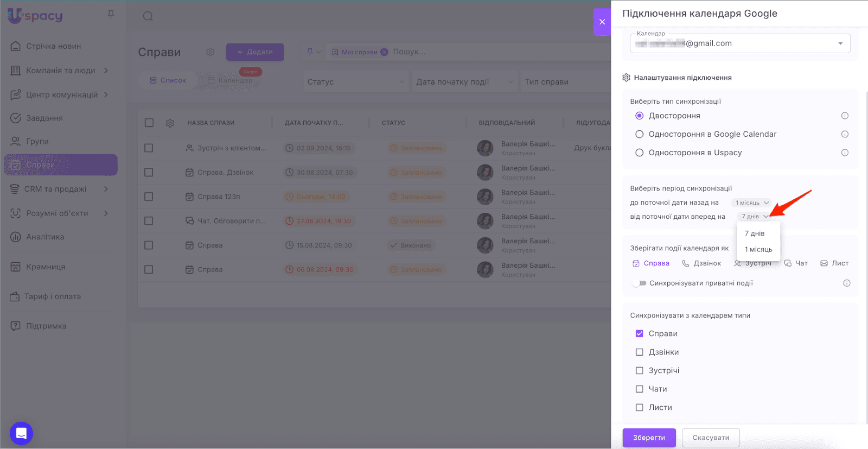Check the Чати sync type

[x=640, y=389]
